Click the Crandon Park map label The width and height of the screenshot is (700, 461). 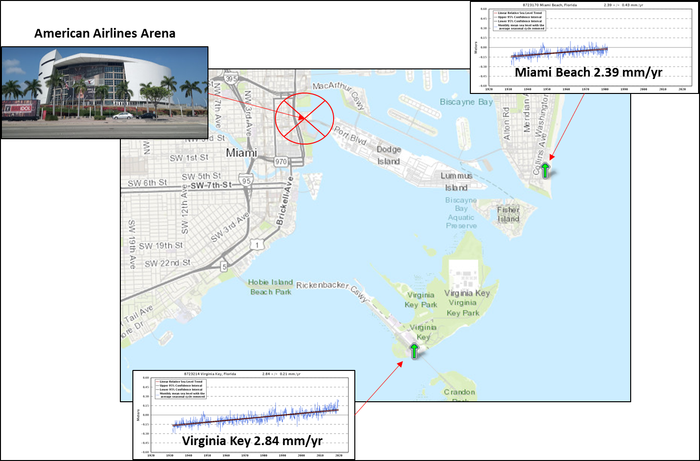(461, 394)
